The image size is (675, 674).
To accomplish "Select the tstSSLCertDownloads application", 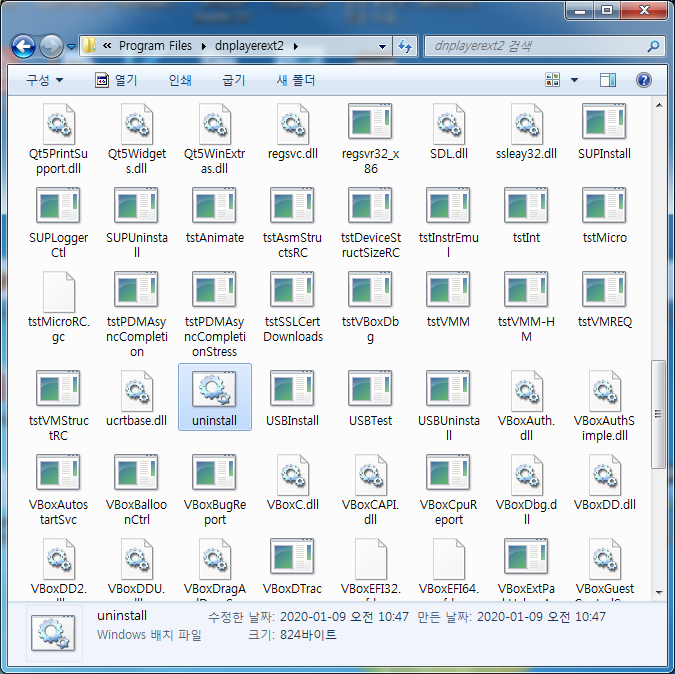I will pyautogui.click(x=293, y=307).
